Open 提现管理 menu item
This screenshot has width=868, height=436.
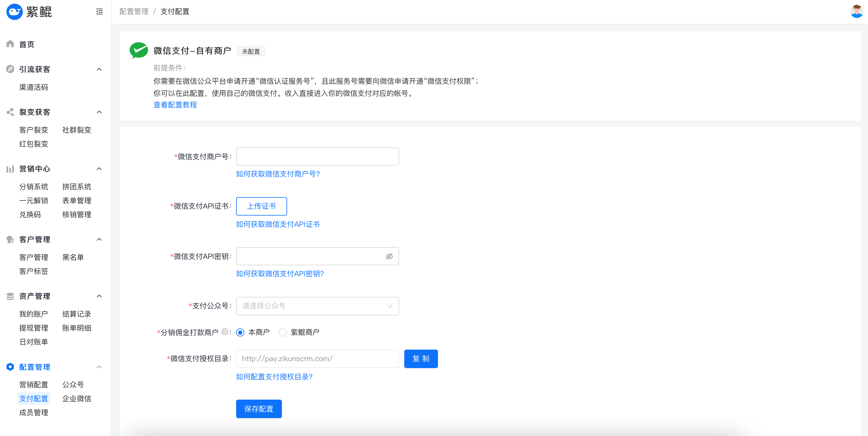[x=34, y=328]
